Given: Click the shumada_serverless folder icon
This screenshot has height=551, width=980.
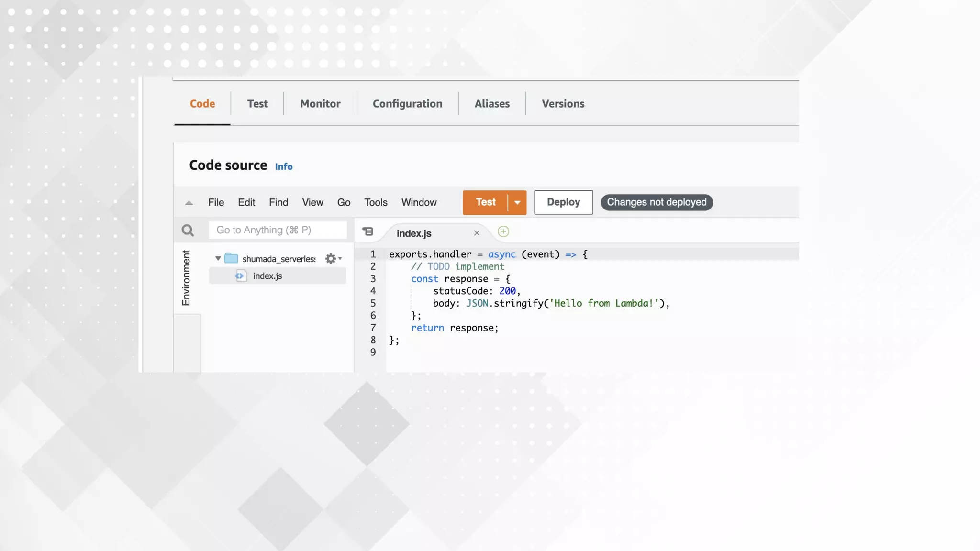Looking at the screenshot, I should 231,258.
